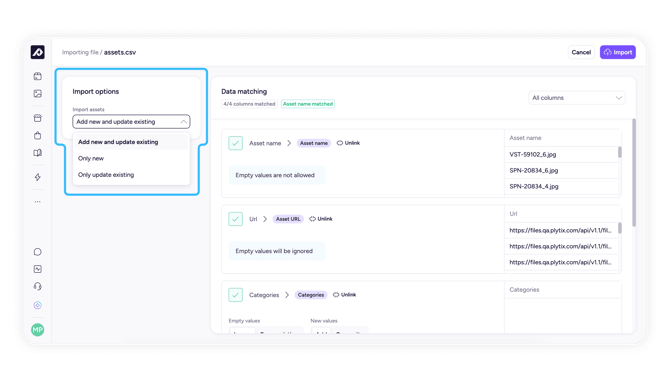The image size is (670, 382).
Task: Click the Cancel button
Action: pyautogui.click(x=581, y=52)
